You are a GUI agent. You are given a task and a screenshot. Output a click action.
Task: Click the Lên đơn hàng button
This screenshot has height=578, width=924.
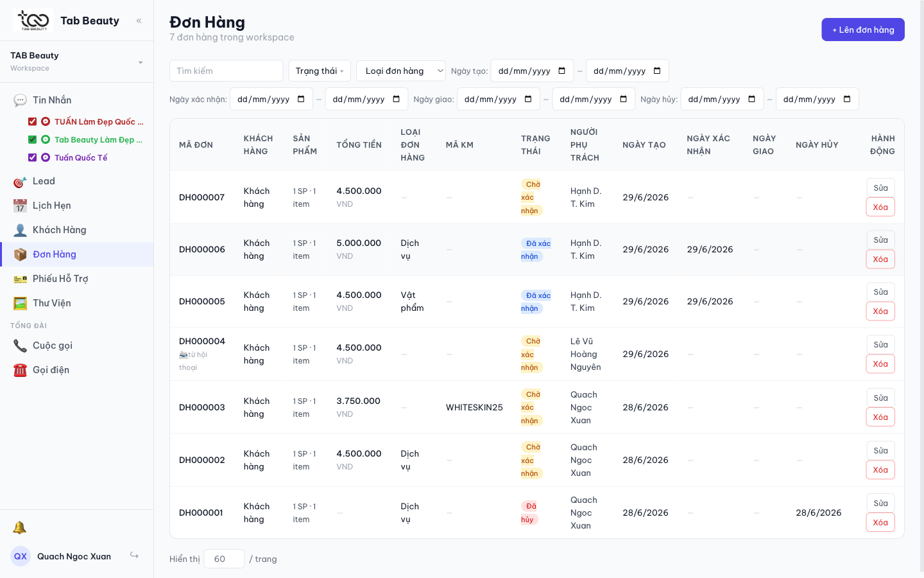coord(863,30)
